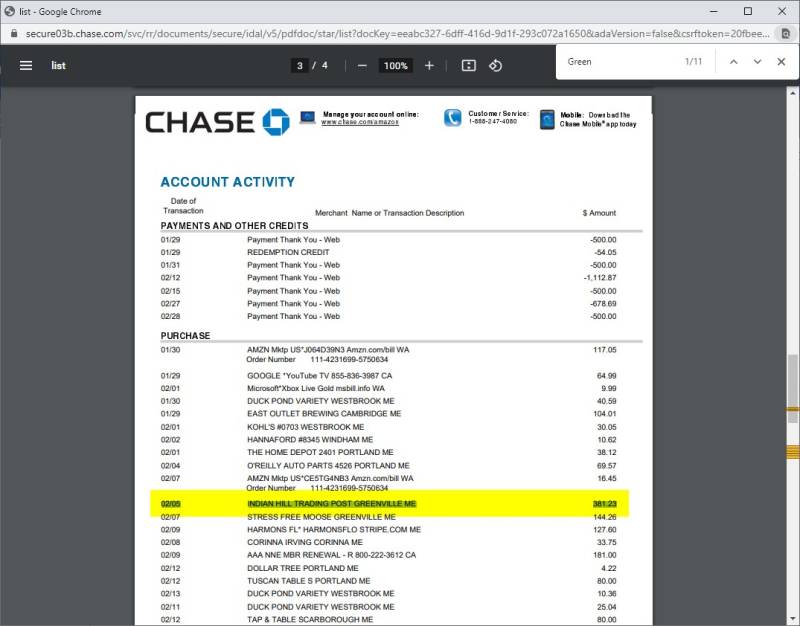Click 'REDEMPTION CREDIT' transaction description
The width and height of the screenshot is (800, 626).
pos(288,252)
